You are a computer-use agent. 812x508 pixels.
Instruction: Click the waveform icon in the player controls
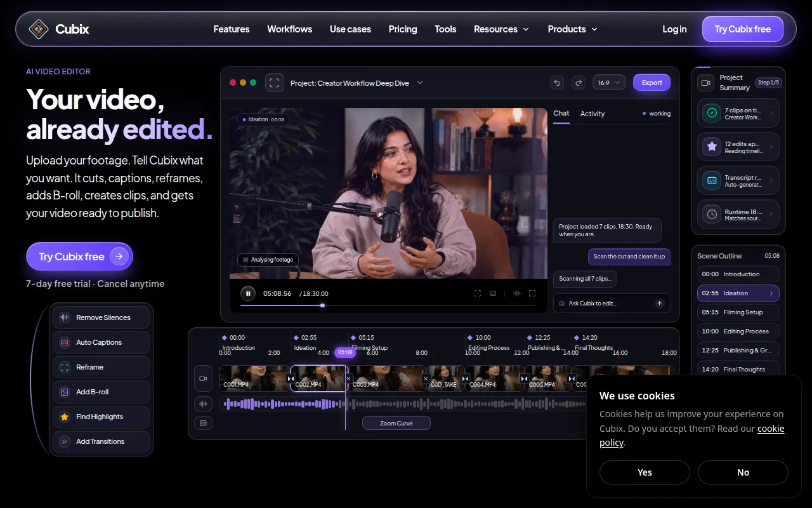517,293
